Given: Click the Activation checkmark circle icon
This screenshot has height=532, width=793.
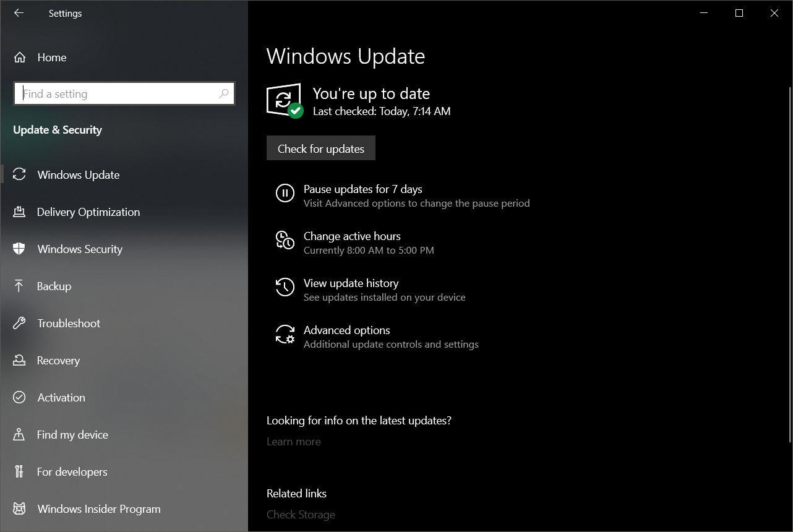Looking at the screenshot, I should (19, 397).
